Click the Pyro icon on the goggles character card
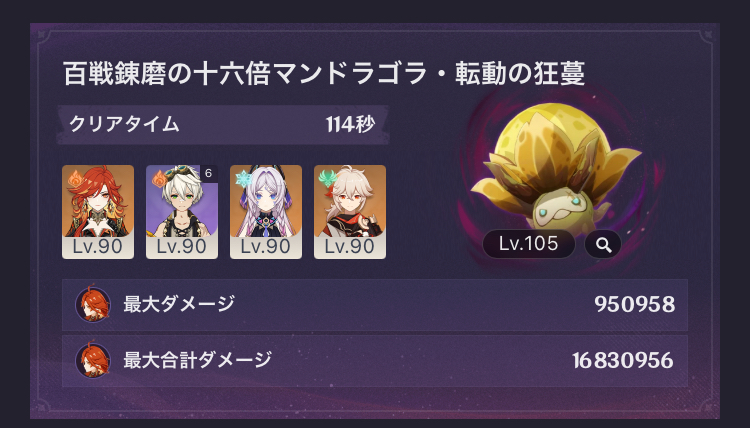 coord(159,179)
